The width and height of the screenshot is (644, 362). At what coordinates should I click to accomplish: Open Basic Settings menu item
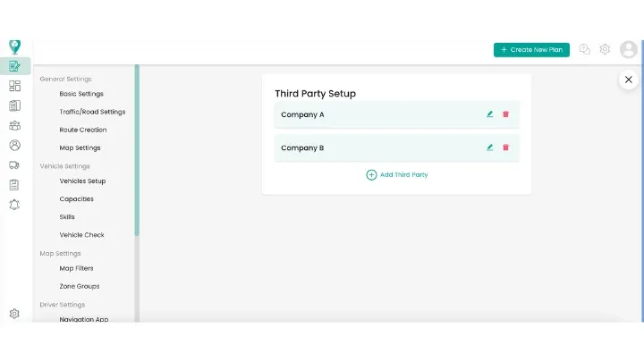click(x=81, y=94)
